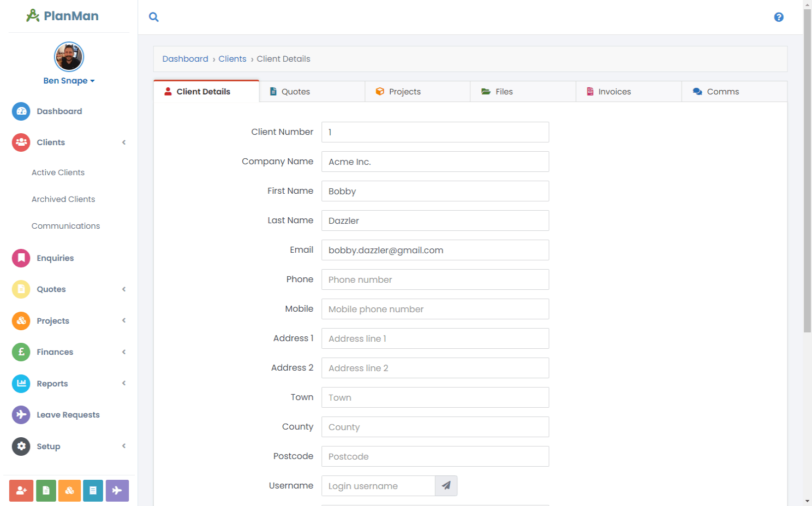Click the teal invoice quick button
This screenshot has width=812, height=506.
93,491
